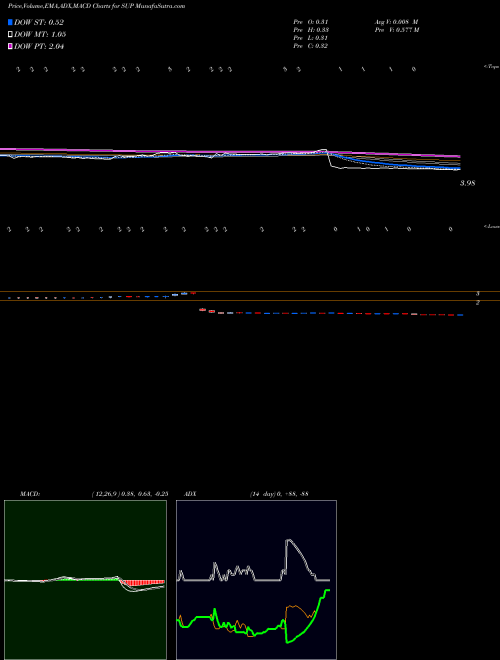Click the red MACD histogram bars

(143, 583)
